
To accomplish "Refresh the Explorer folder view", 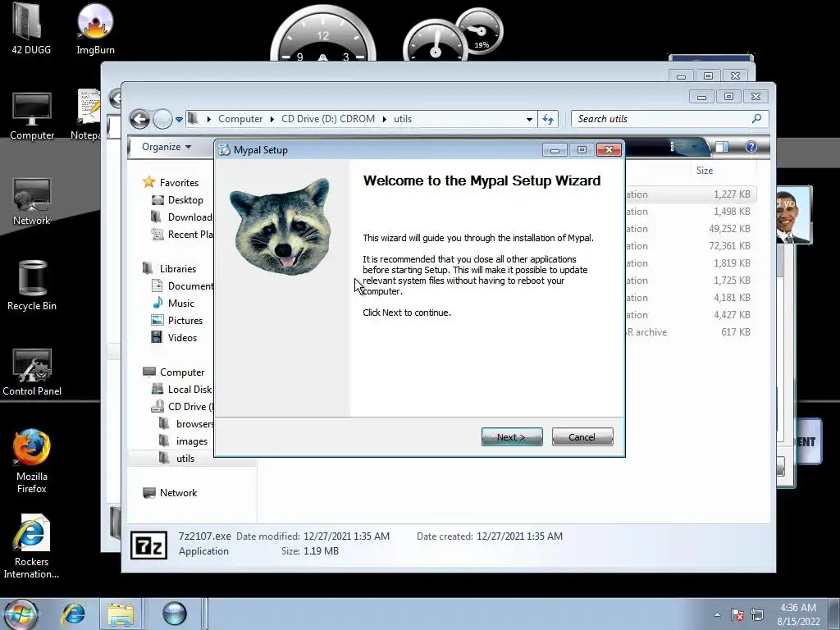I will click(547, 119).
